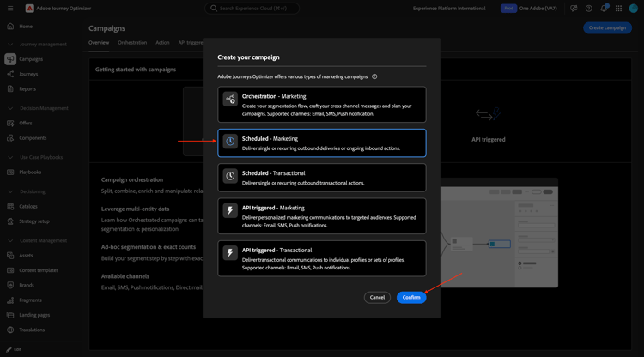
Task: Switch to the Overview tab
Action: pos(99,43)
